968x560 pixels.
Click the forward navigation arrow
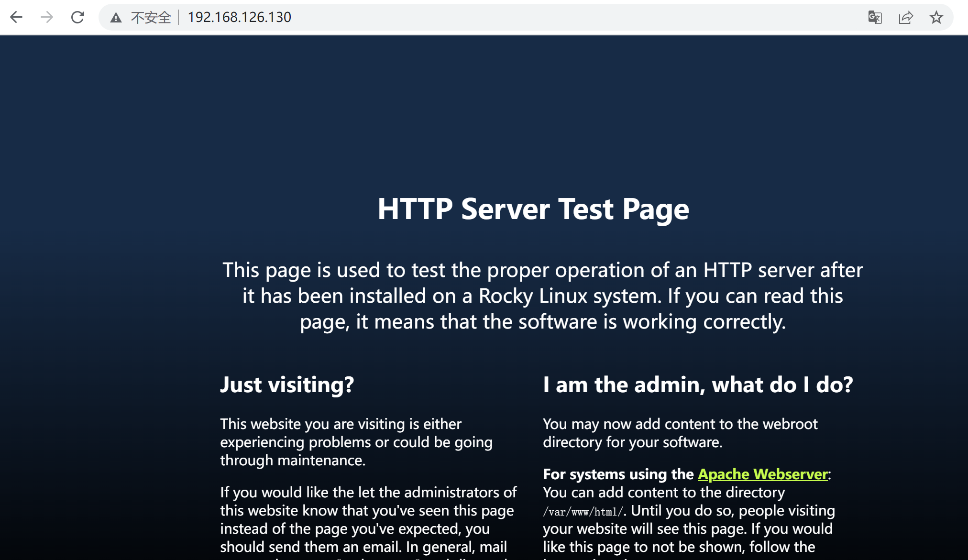[47, 18]
